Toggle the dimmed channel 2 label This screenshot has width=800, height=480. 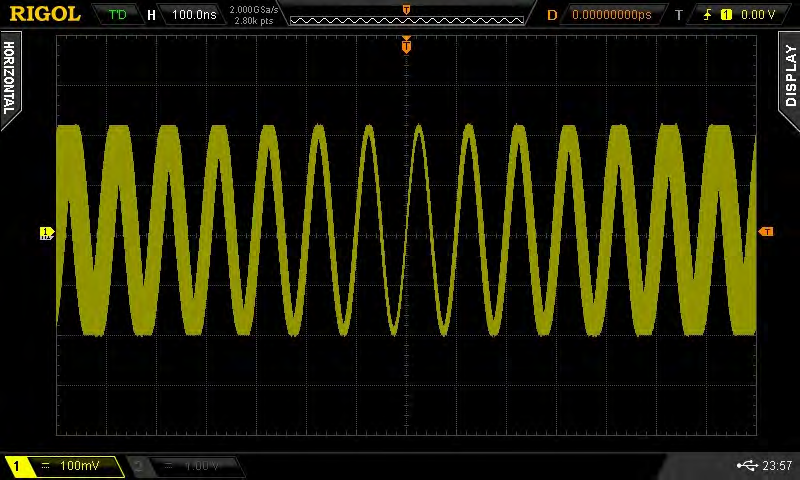tap(138, 466)
